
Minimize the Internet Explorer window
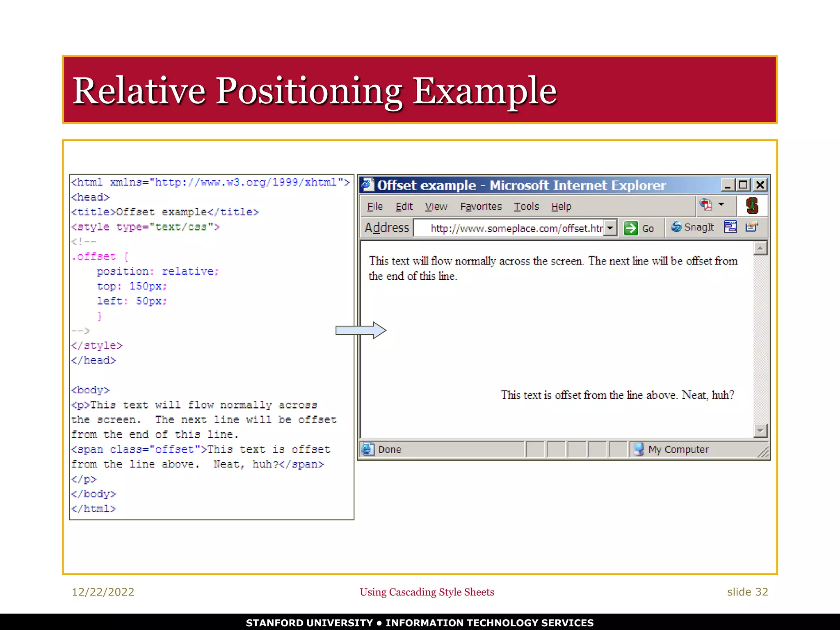click(727, 185)
